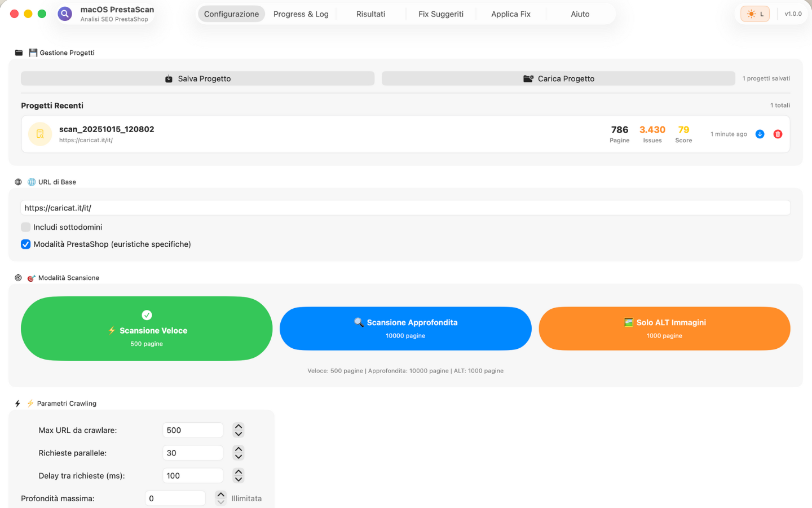Enable the Includi sottodomini checkbox
The image size is (812, 508).
pyautogui.click(x=25, y=227)
